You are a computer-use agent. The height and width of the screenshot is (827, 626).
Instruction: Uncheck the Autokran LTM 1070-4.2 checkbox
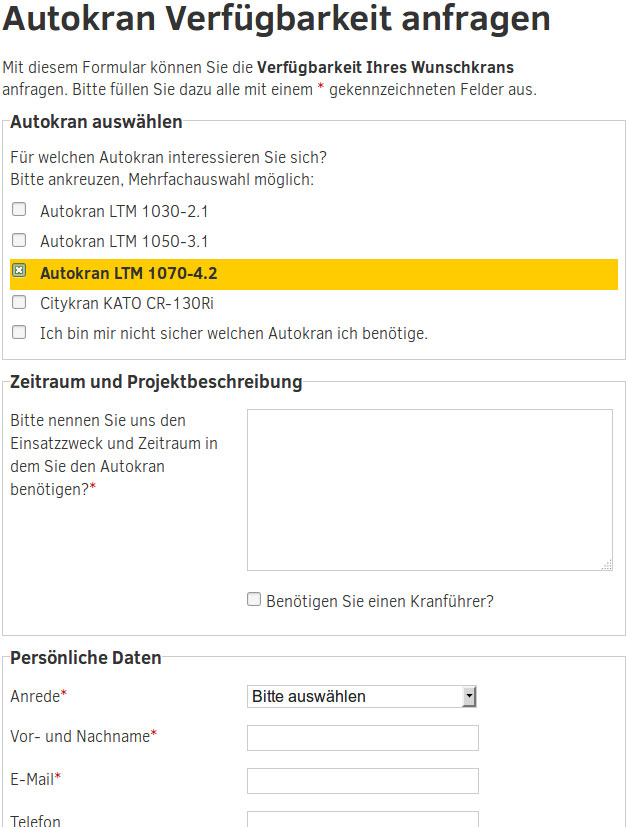(x=19, y=271)
